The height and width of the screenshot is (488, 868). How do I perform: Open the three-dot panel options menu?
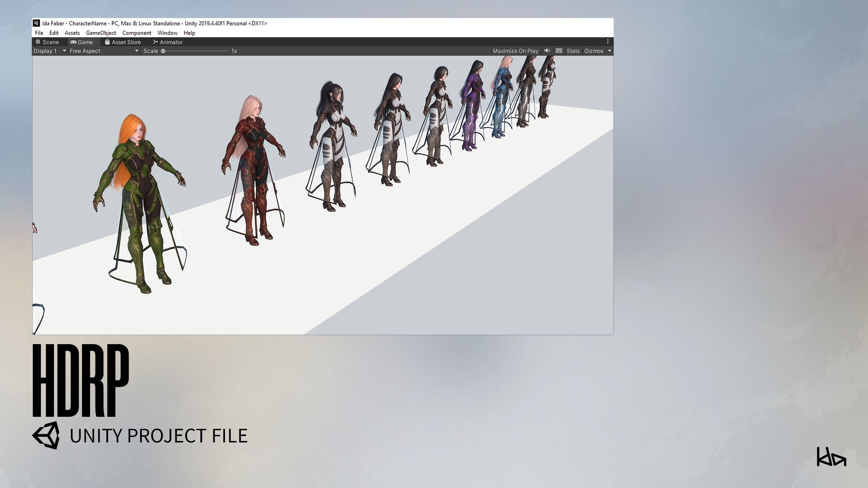tap(608, 42)
